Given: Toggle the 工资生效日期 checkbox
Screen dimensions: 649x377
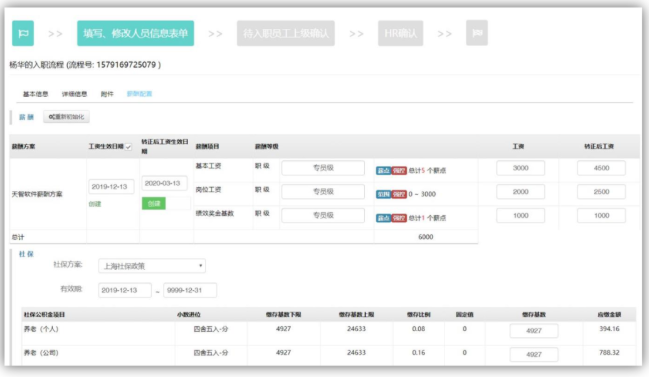Looking at the screenshot, I should (x=128, y=147).
